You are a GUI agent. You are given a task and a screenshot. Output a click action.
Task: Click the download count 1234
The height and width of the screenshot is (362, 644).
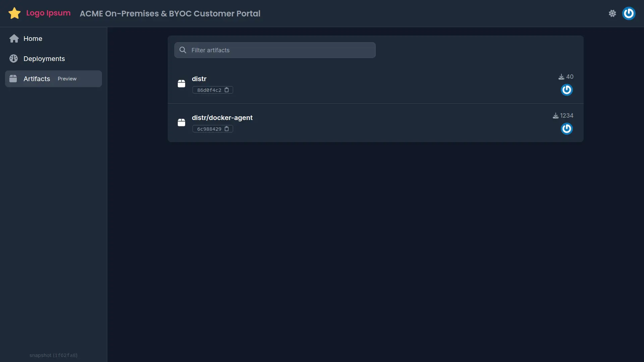click(567, 116)
